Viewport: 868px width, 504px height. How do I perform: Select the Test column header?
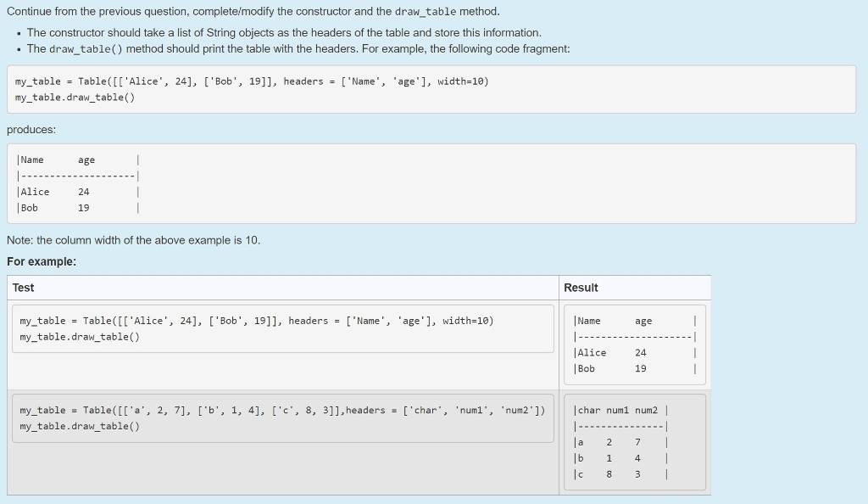23,287
